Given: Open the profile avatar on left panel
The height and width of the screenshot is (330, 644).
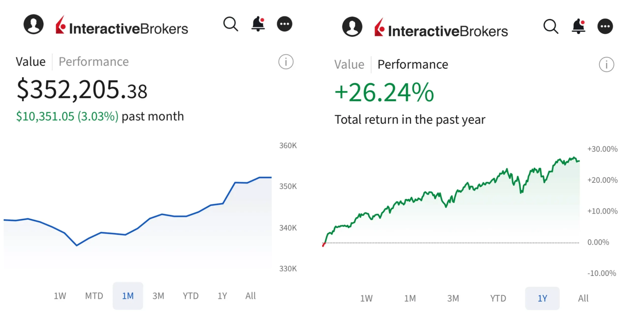Looking at the screenshot, I should coord(33,24).
